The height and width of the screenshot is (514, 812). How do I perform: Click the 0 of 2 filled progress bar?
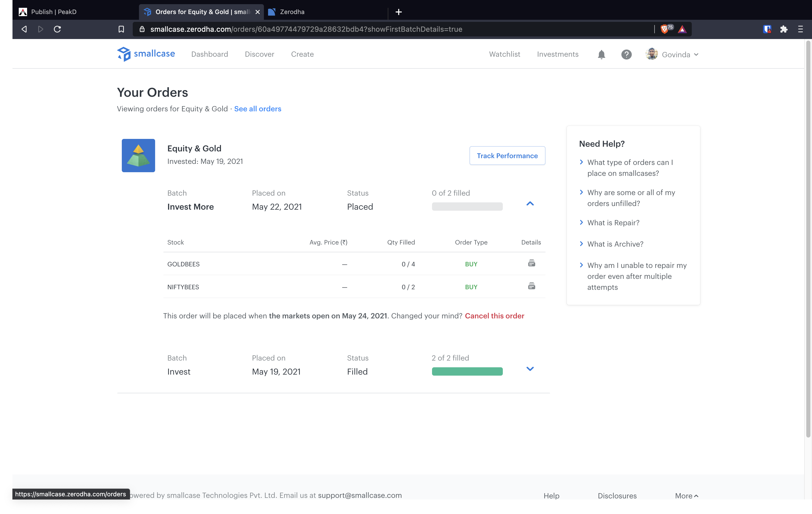[467, 207]
